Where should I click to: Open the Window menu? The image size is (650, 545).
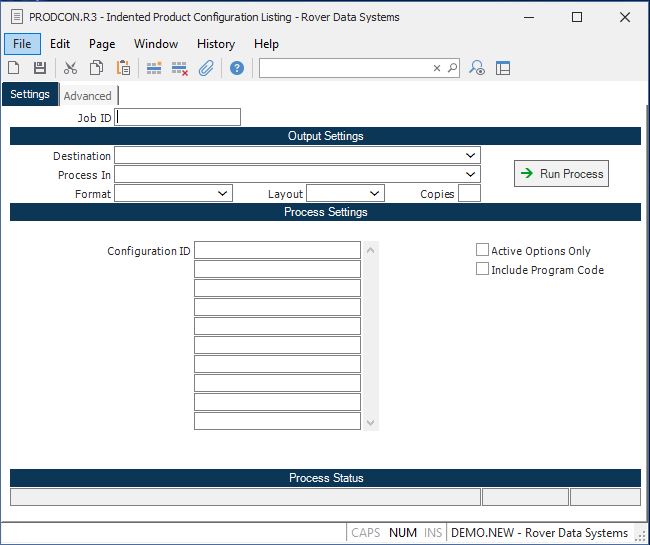(156, 44)
